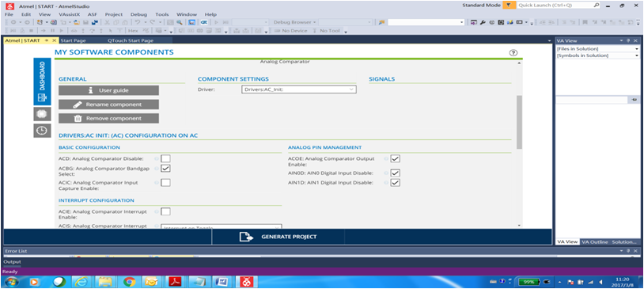Viewport: 644px width, 289px height.
Task: Click the Remove component button
Action: (108, 119)
